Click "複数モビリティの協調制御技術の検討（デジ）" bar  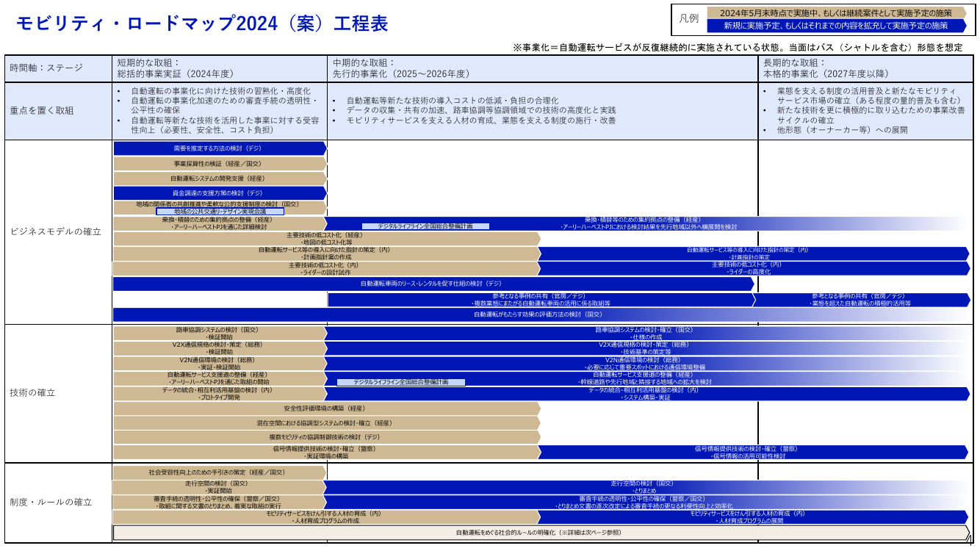coord(327,437)
